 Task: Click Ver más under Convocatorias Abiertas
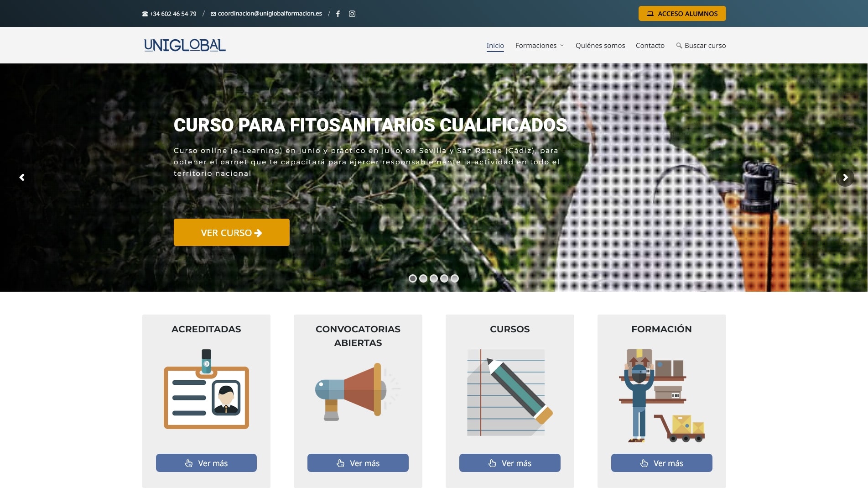pyautogui.click(x=358, y=463)
